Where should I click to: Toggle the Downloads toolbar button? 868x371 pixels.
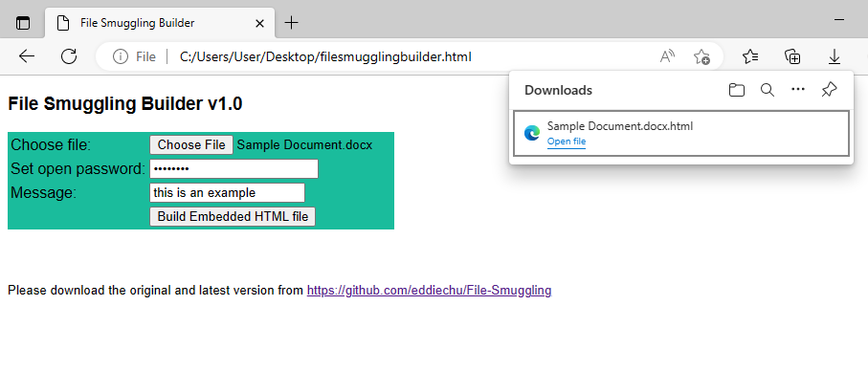click(835, 56)
